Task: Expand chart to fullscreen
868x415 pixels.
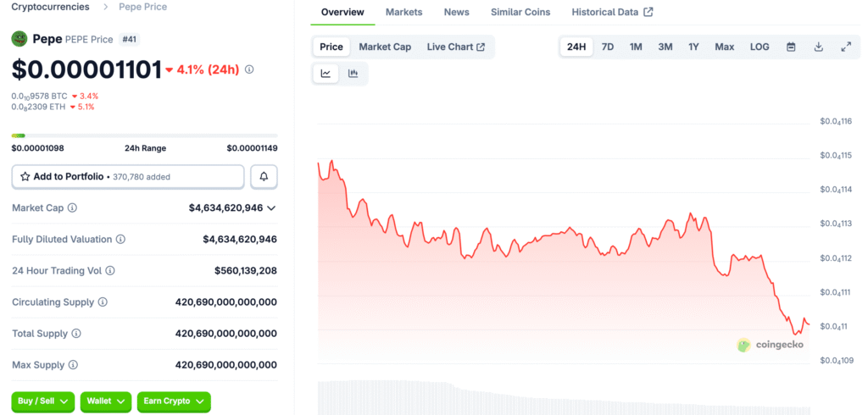Action: 846,47
